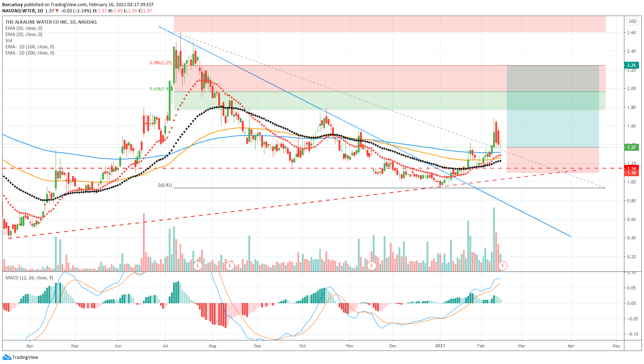This screenshot has width=644, height=364.
Task: Click 1.60 on the price axis
Action: pos(632,126)
